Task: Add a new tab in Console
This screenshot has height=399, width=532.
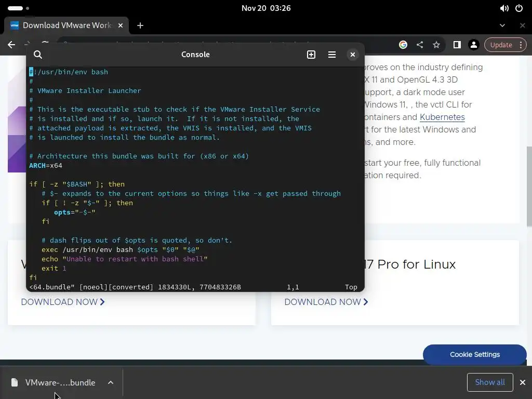Action: tap(311, 55)
